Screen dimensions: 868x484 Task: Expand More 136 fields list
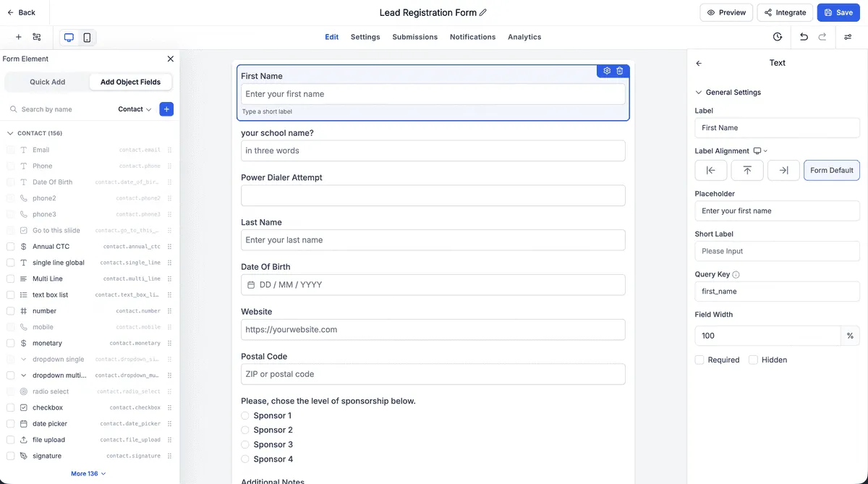88,474
